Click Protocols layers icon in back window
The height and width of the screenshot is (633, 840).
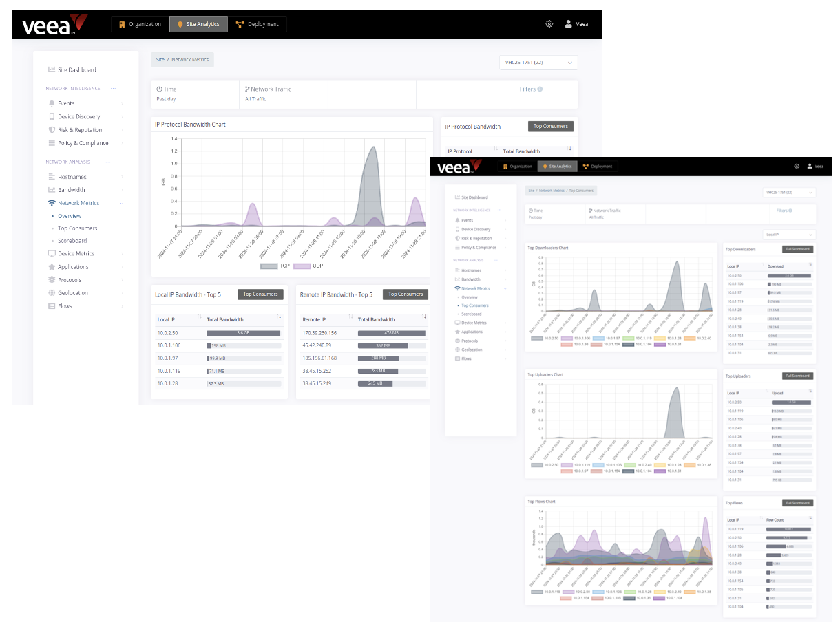tap(52, 280)
